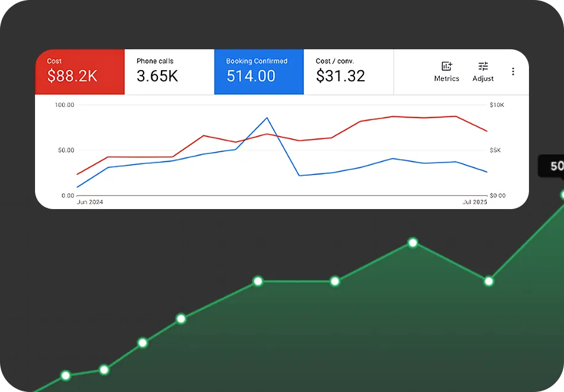Click the leftmost green chart data point
The width and height of the screenshot is (564, 392).
66,375
